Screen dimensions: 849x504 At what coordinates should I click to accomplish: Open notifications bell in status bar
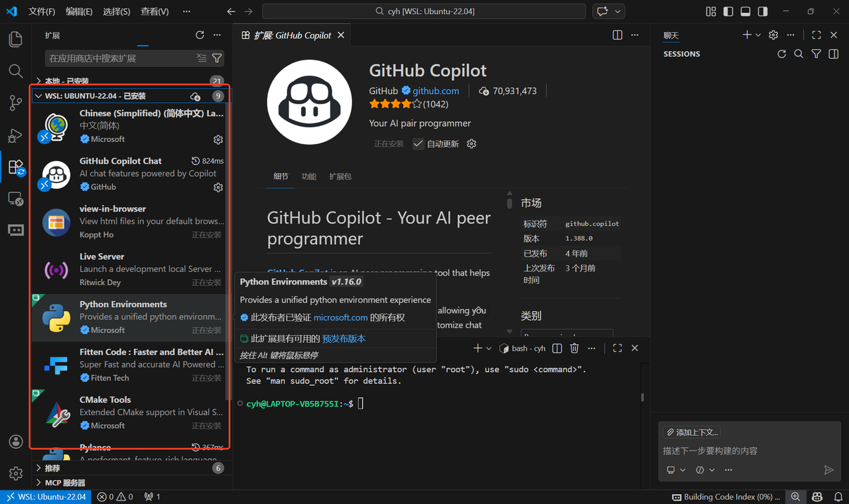(x=838, y=497)
